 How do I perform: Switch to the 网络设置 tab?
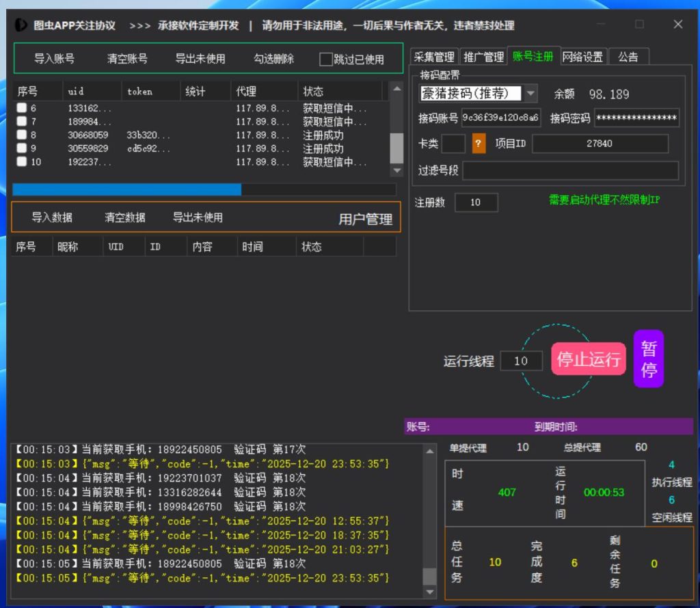tap(582, 57)
